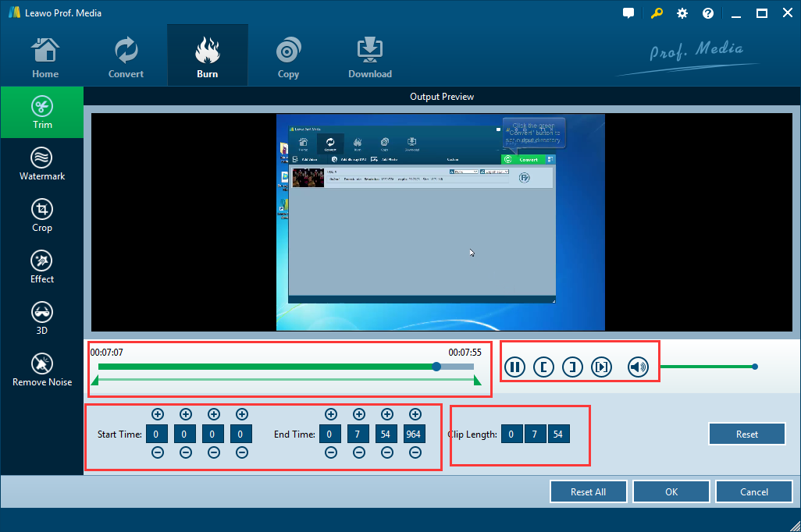Increase Start Time minutes with plus
Screen dimensions: 801x532
186,414
